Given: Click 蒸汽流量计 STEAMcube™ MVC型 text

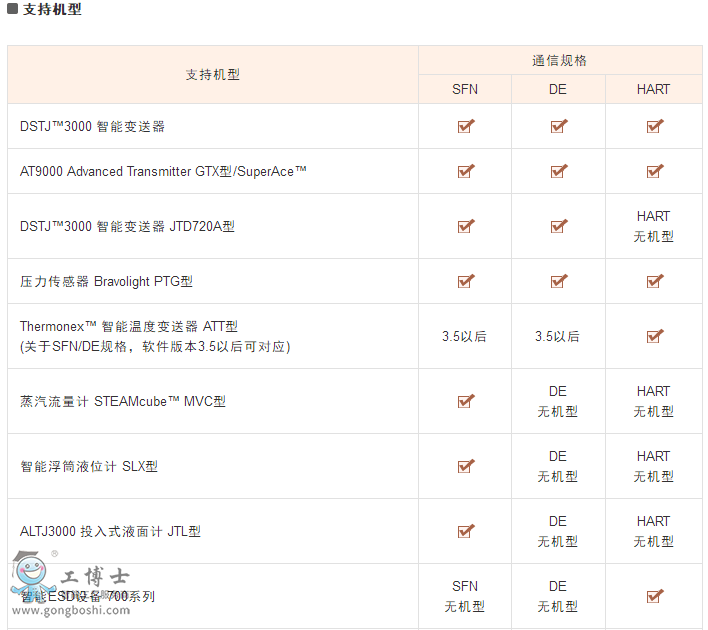Looking at the screenshot, I should [123, 401].
